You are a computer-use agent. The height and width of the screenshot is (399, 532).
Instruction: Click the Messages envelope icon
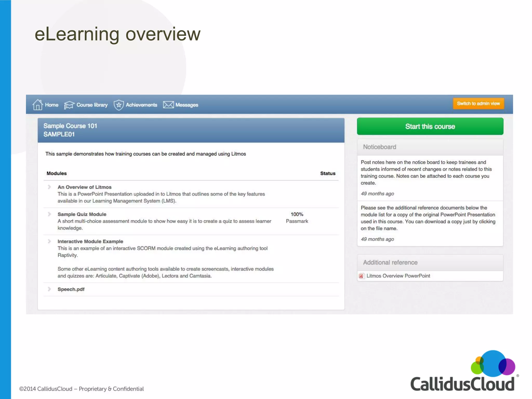tap(168, 105)
